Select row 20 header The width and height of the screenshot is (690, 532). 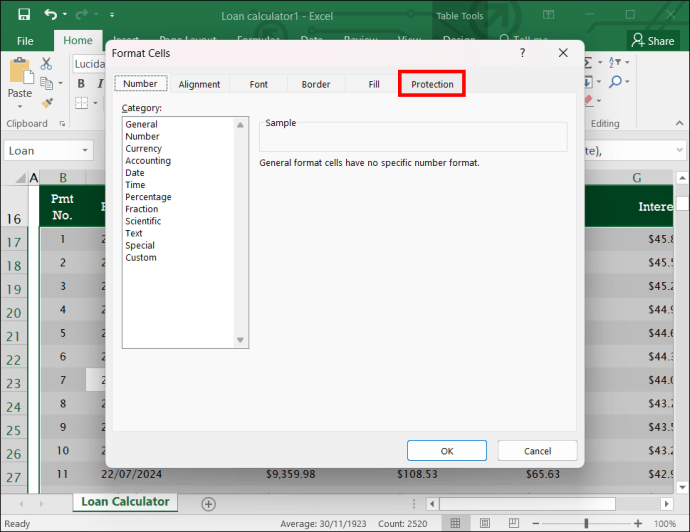pyautogui.click(x=14, y=313)
